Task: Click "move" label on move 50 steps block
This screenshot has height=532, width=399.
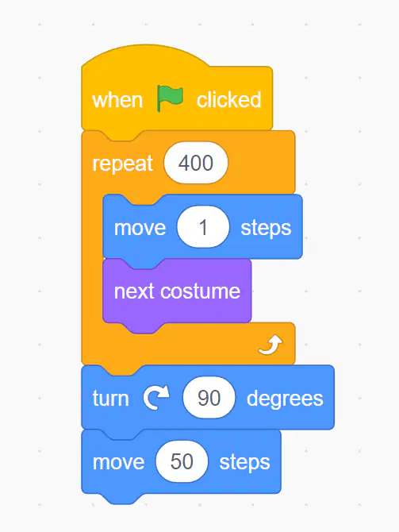Action: point(118,462)
